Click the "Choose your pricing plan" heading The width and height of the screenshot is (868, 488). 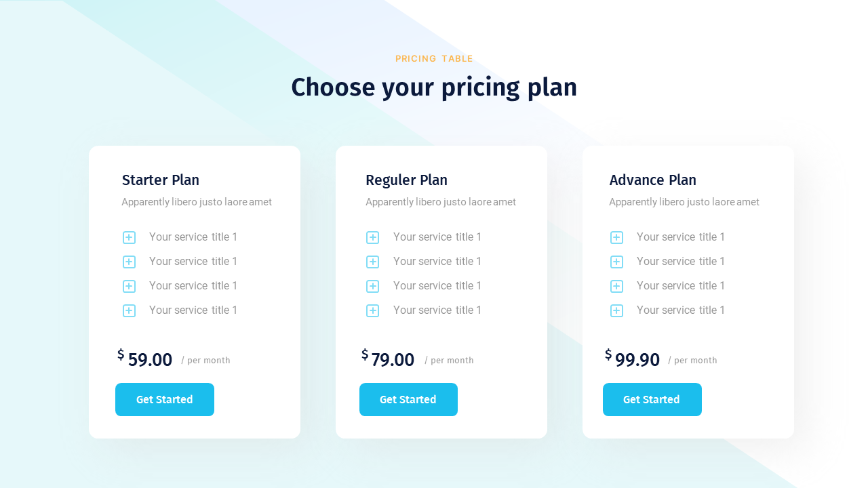pos(434,87)
